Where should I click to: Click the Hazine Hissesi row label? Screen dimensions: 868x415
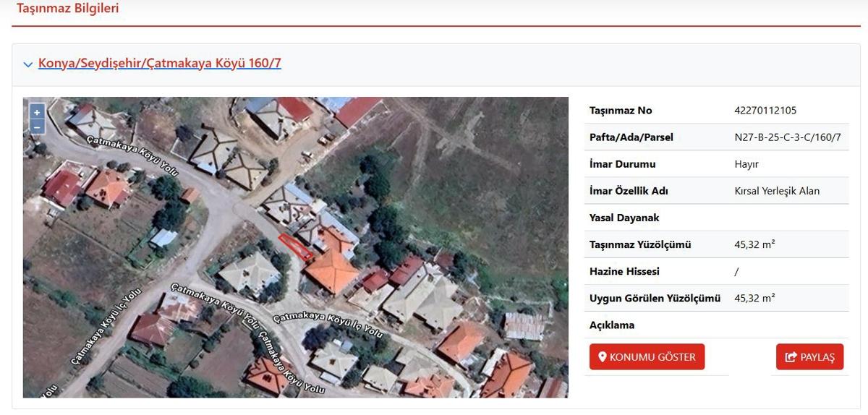point(624,272)
